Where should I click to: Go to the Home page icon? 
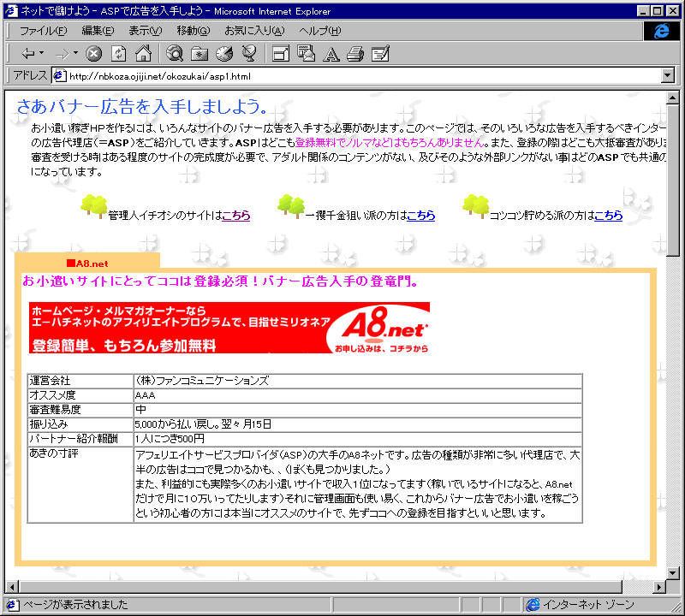(143, 54)
